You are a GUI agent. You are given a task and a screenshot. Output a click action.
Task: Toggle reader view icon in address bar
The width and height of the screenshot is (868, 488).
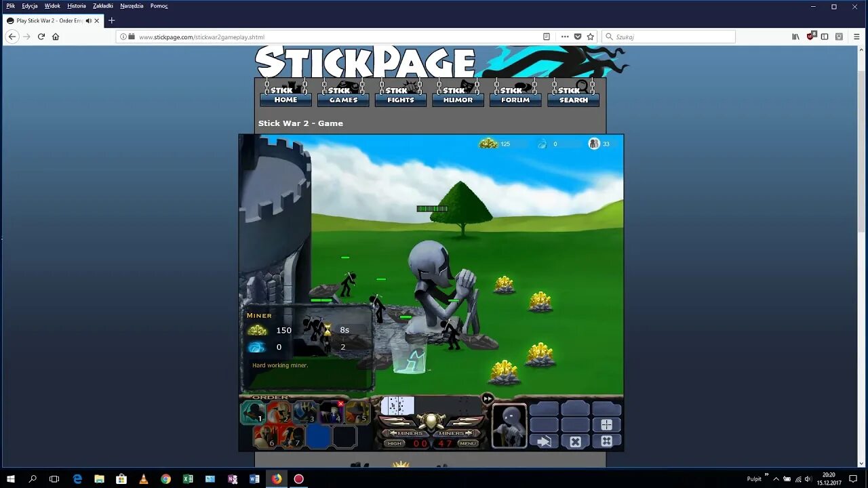[547, 37]
